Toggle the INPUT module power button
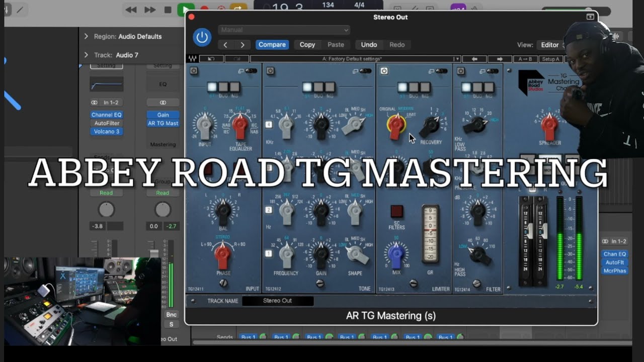 (194, 71)
